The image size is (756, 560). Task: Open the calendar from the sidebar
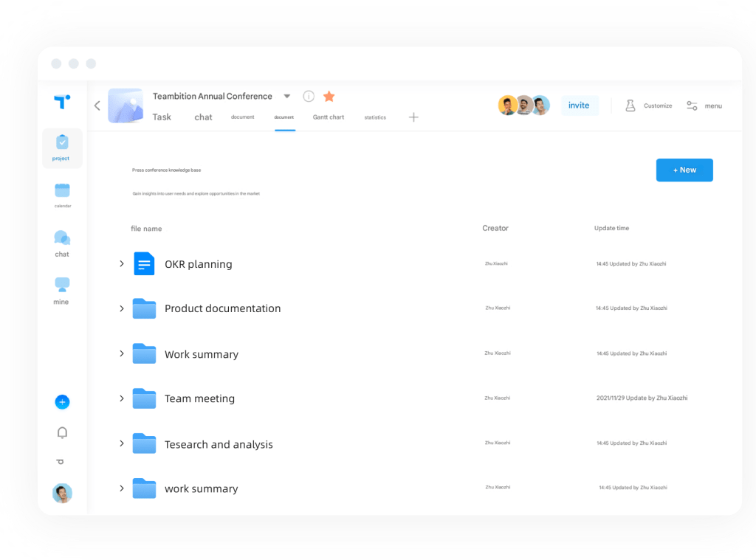pos(62,195)
